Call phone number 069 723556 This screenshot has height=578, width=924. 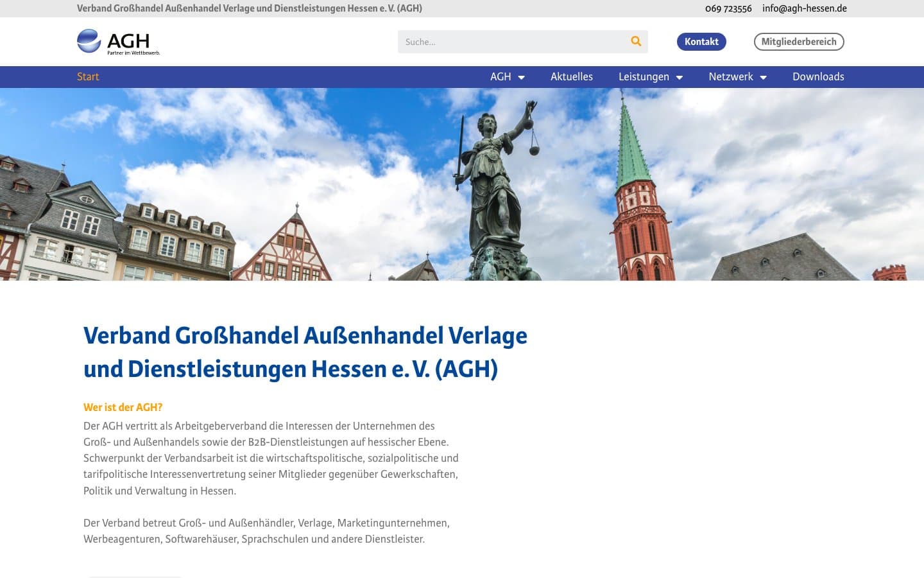point(728,8)
